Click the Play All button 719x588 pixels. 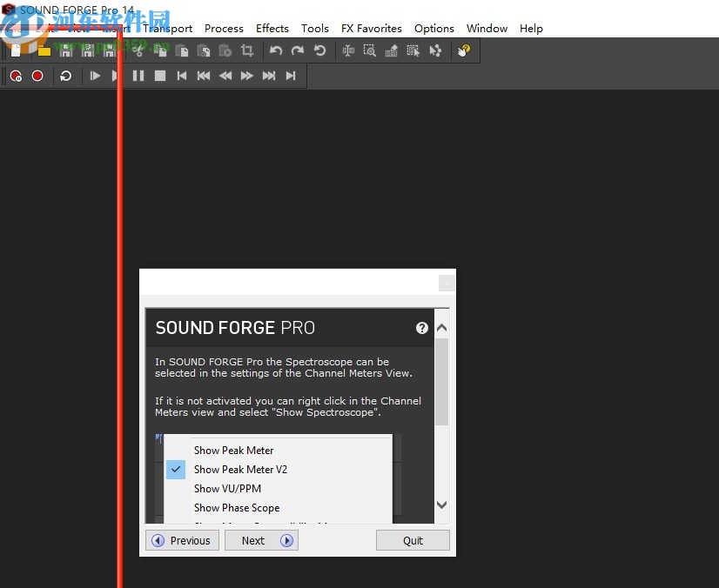95,76
